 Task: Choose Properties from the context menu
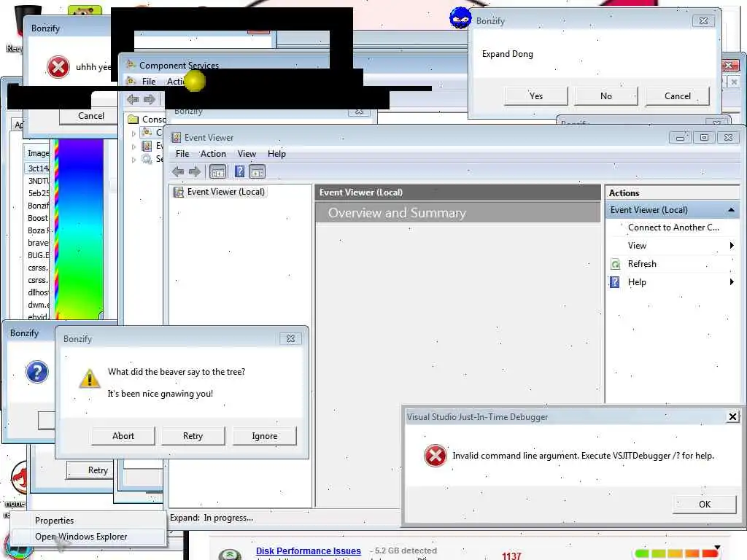pyautogui.click(x=89, y=521)
